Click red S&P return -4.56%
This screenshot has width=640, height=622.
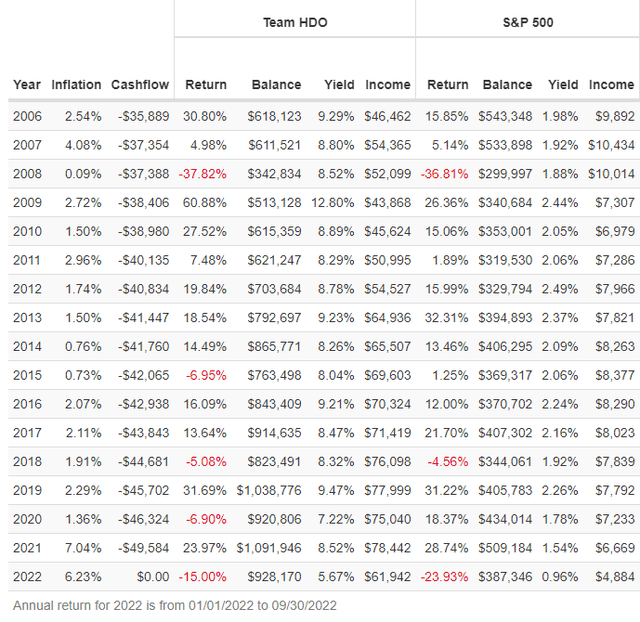click(448, 462)
